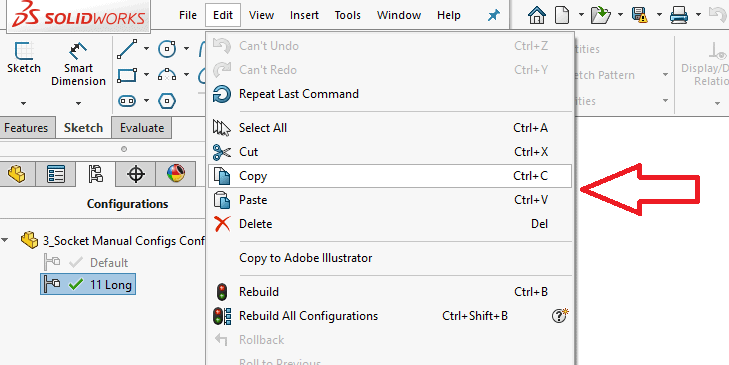The width and height of the screenshot is (729, 365).
Task: Open the Tools menu
Action: 348,15
